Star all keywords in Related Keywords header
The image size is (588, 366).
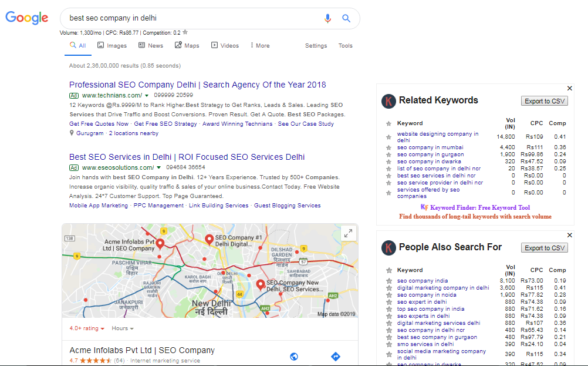[x=389, y=123]
